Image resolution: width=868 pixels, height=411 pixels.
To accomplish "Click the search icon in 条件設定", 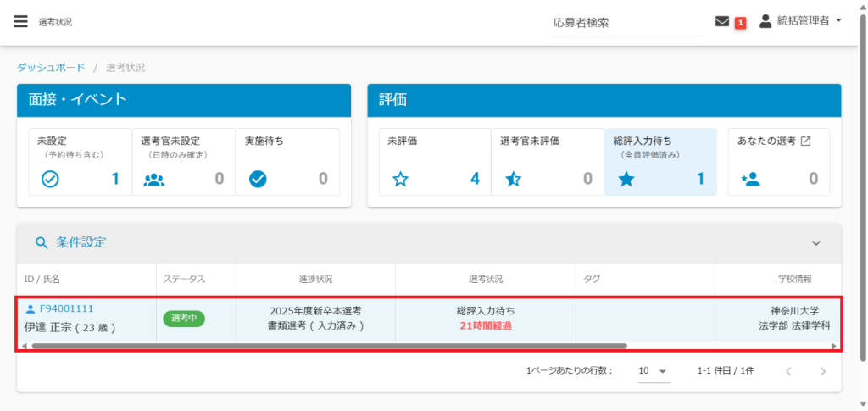I will [42, 243].
